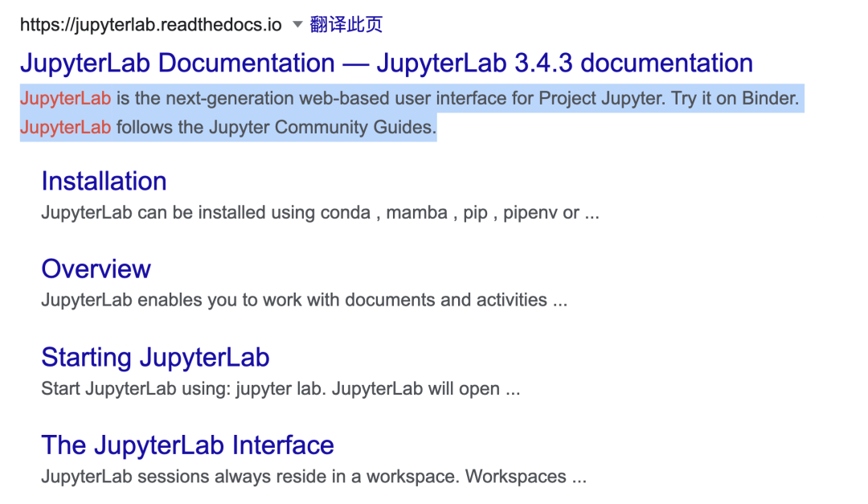Viewport: 868px width, 504px height.
Task: Click the jupyter lab start command text
Action: tap(280, 388)
